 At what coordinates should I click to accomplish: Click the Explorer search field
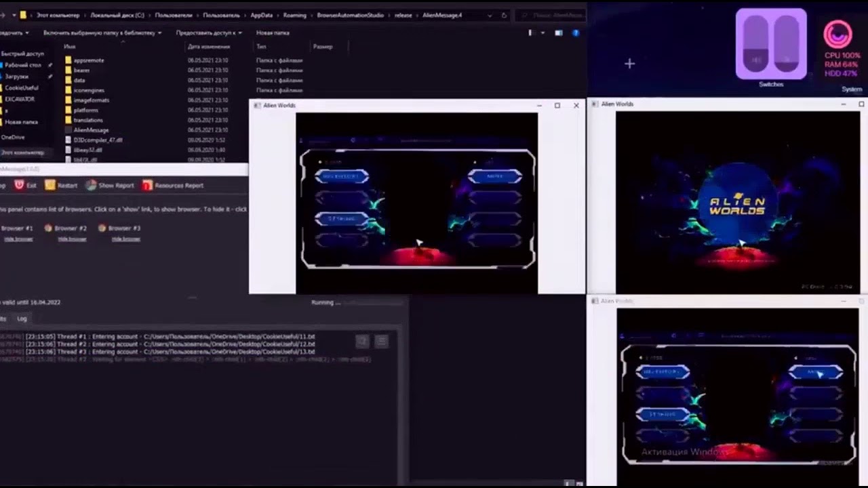(x=549, y=15)
